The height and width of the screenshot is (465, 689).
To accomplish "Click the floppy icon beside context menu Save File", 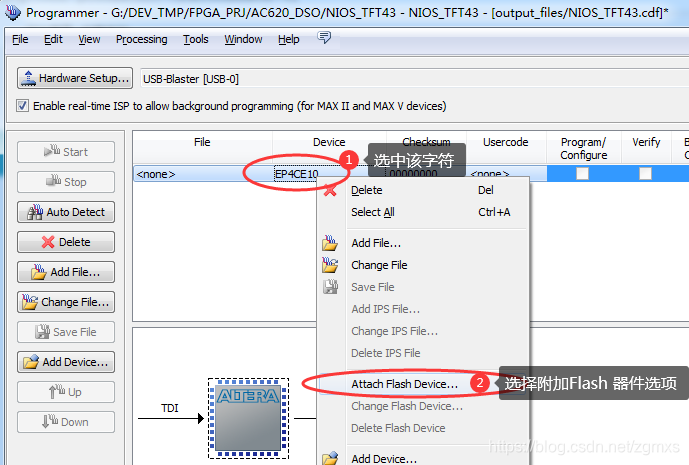I will (x=330, y=287).
